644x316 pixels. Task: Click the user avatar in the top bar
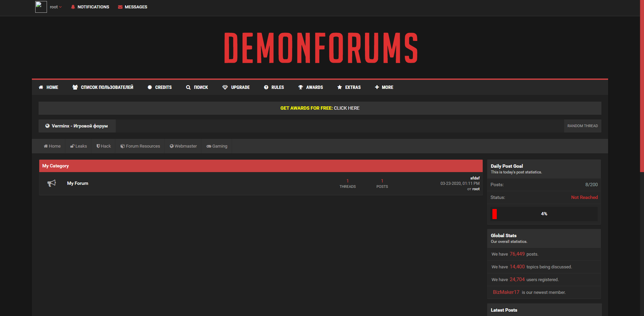point(41,7)
